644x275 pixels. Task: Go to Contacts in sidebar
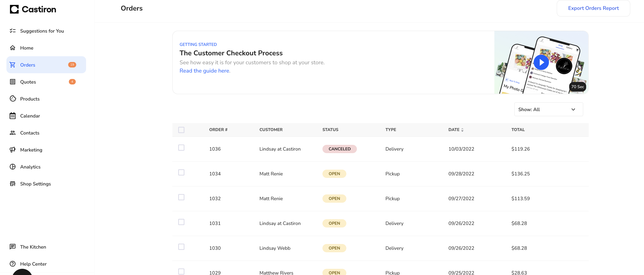click(x=30, y=133)
